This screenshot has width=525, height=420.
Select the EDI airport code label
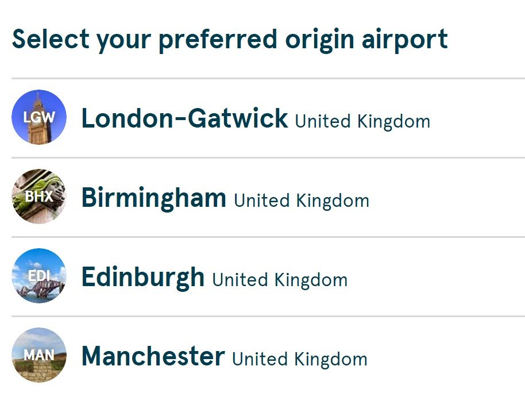coord(39,276)
